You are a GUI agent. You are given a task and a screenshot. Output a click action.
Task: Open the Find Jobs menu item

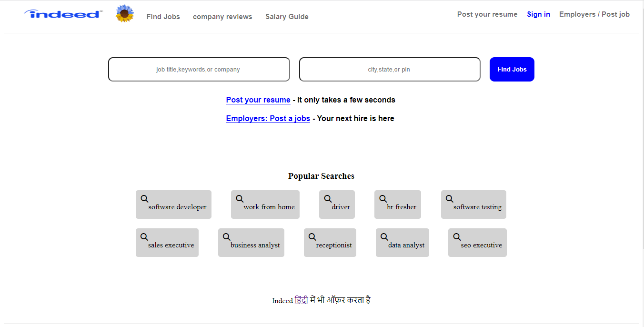click(x=163, y=16)
